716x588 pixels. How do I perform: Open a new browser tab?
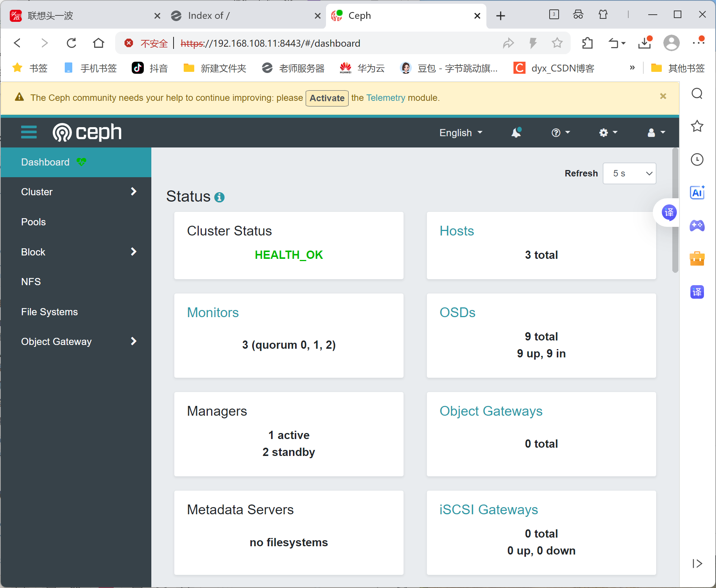501,16
